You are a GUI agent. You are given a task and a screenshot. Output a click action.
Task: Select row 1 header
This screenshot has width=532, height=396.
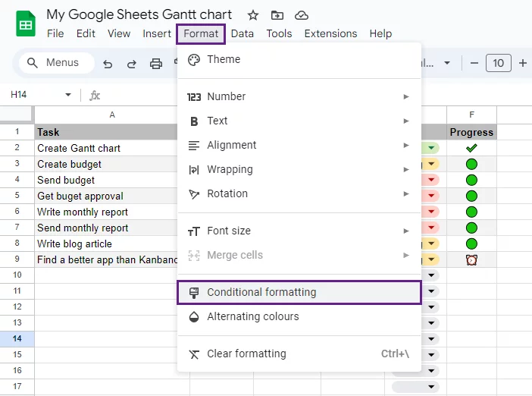(17, 132)
